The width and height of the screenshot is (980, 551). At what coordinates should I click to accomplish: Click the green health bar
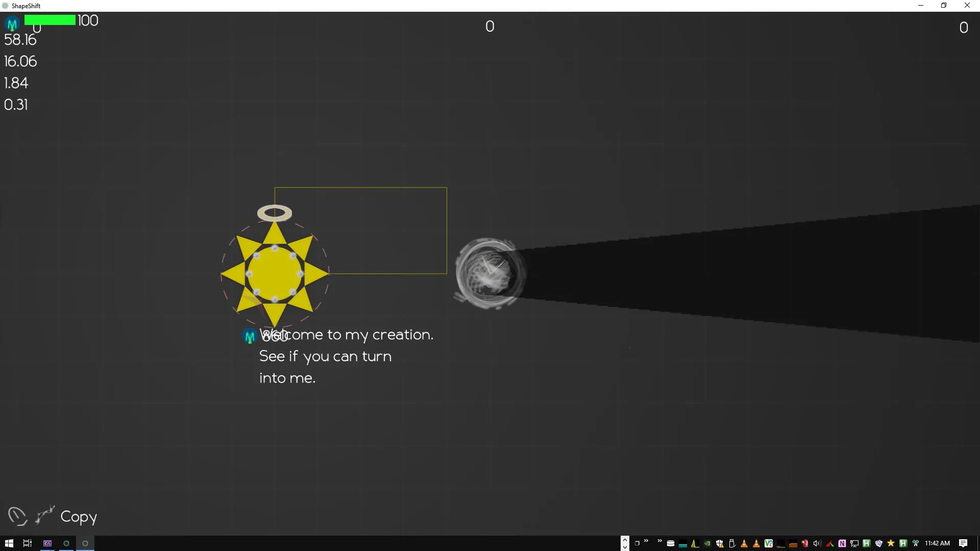(50, 20)
